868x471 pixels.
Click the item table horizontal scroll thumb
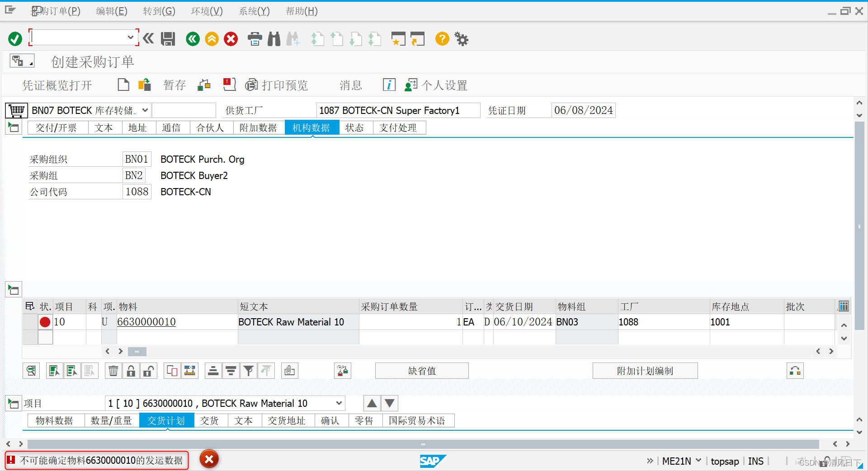[137, 351]
